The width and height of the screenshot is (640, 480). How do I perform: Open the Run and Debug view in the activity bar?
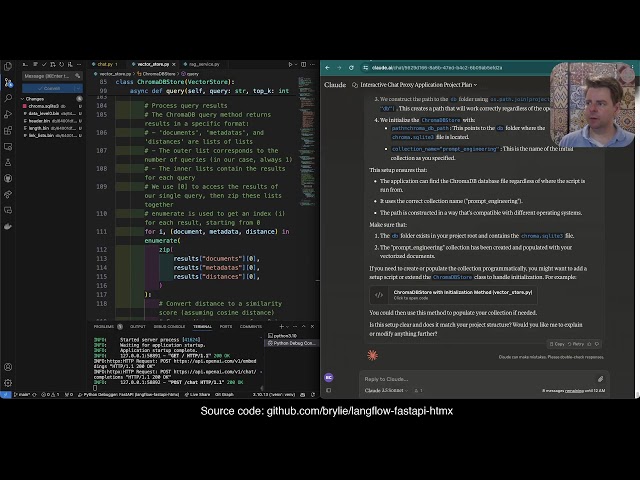click(8, 114)
